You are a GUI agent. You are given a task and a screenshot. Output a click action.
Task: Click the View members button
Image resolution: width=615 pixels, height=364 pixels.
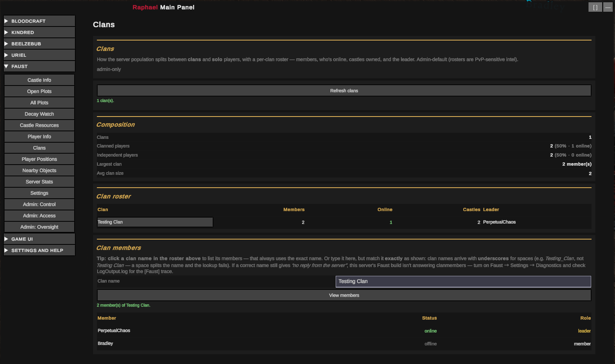(x=344, y=296)
